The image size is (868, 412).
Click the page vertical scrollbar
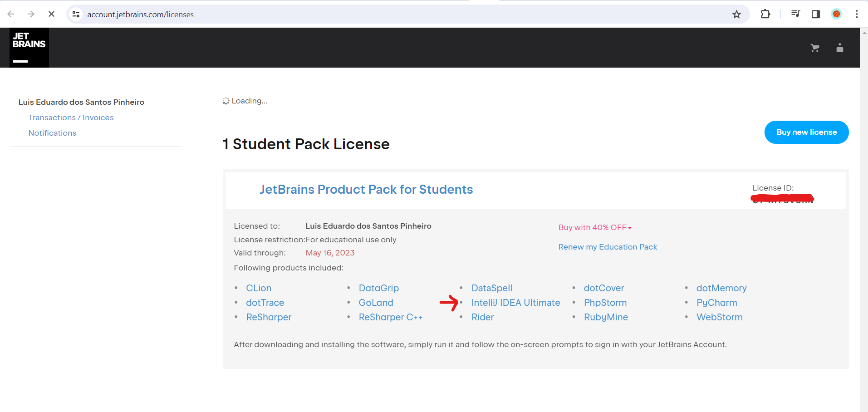(864, 220)
